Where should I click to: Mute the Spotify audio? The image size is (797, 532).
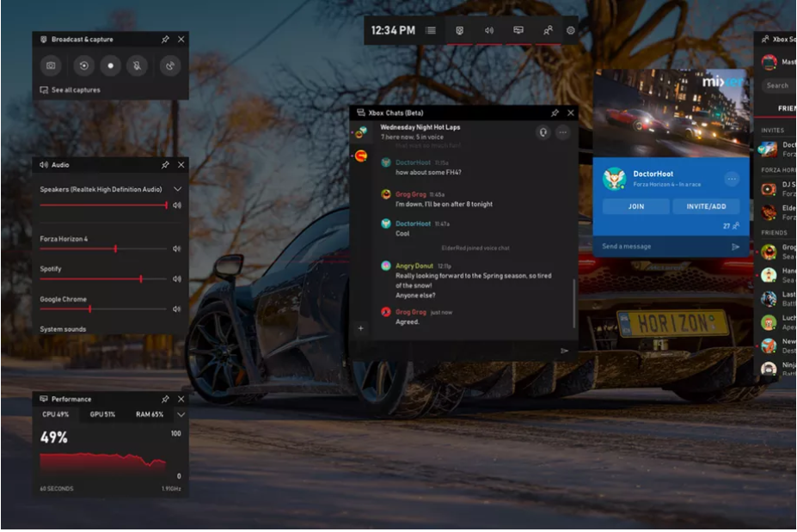click(177, 279)
